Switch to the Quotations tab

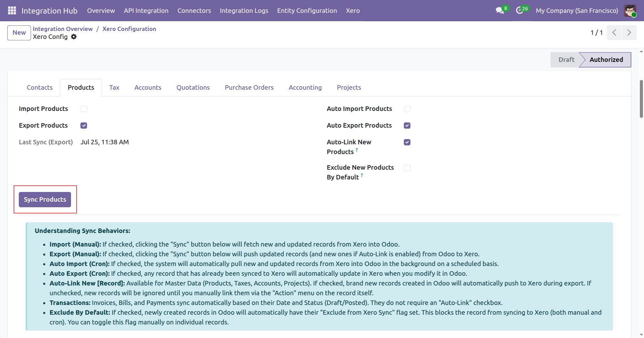click(x=193, y=88)
